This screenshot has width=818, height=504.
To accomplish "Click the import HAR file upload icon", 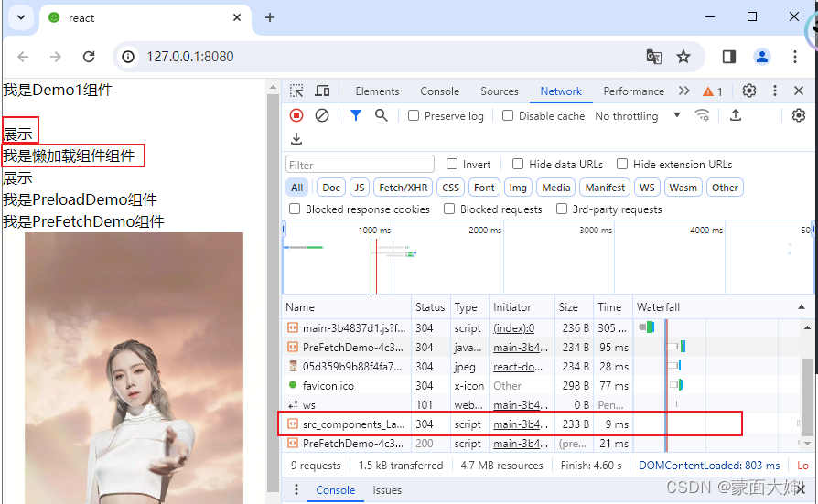I will [x=736, y=115].
